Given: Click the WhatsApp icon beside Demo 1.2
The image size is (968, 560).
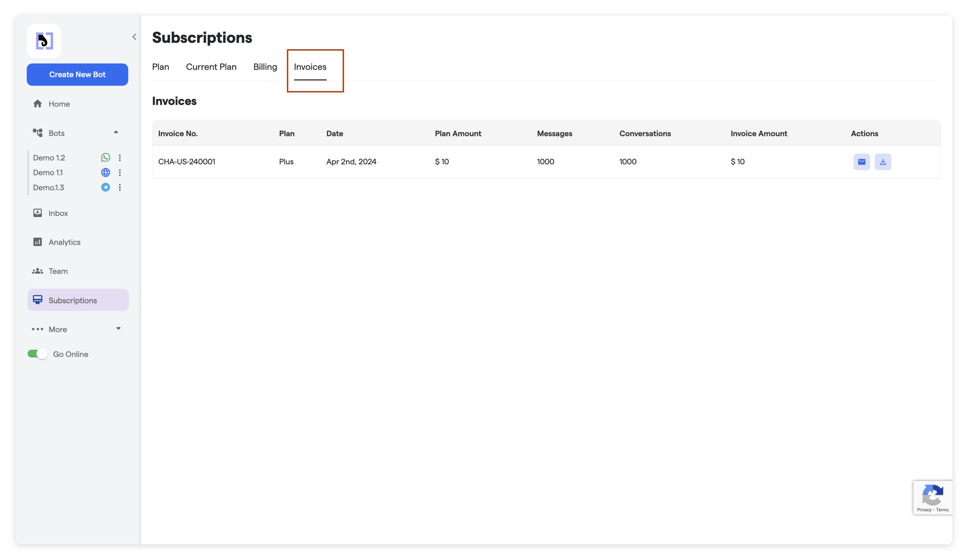Looking at the screenshot, I should (x=105, y=157).
